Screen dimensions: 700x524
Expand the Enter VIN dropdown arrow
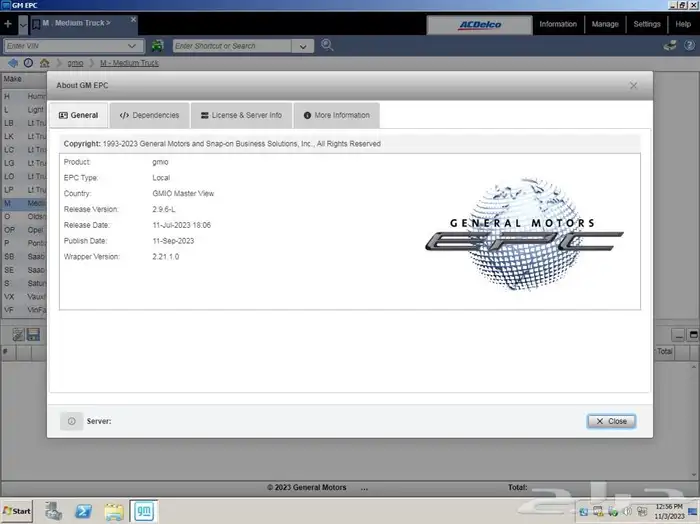coord(133,46)
